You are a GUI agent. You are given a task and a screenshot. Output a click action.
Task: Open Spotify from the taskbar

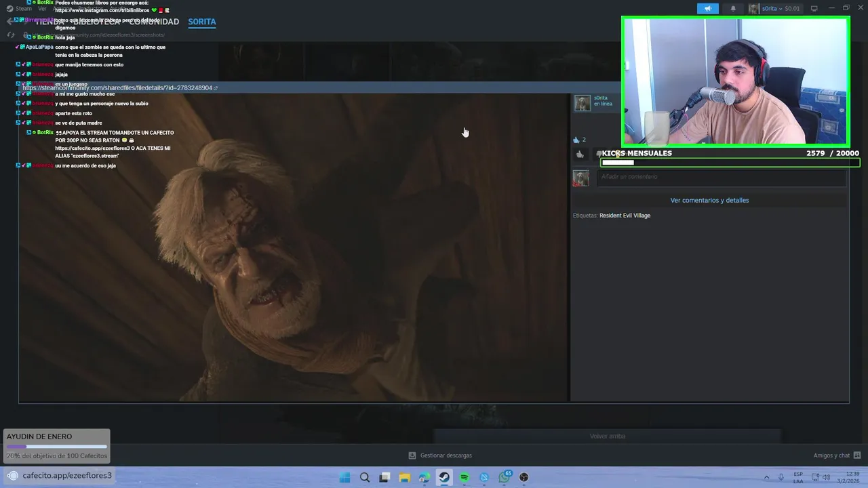[464, 477]
